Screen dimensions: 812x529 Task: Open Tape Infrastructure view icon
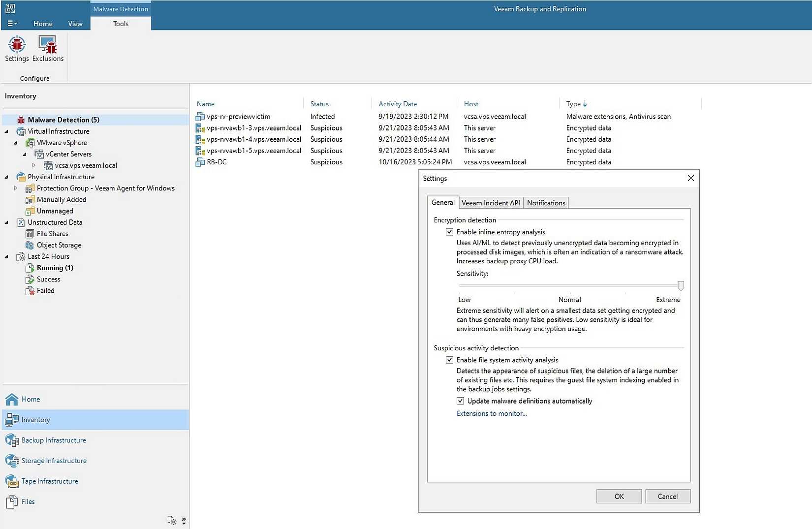click(12, 481)
